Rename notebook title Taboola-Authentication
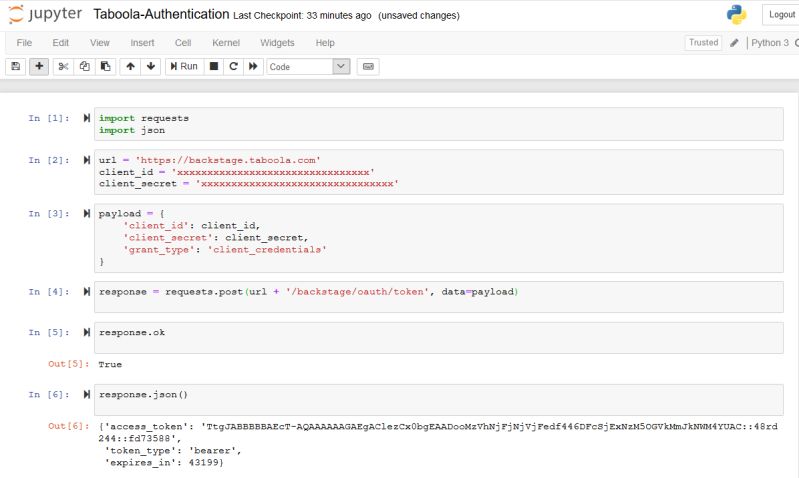Image resolution: width=799 pixels, height=478 pixels. pyautogui.click(x=161, y=14)
